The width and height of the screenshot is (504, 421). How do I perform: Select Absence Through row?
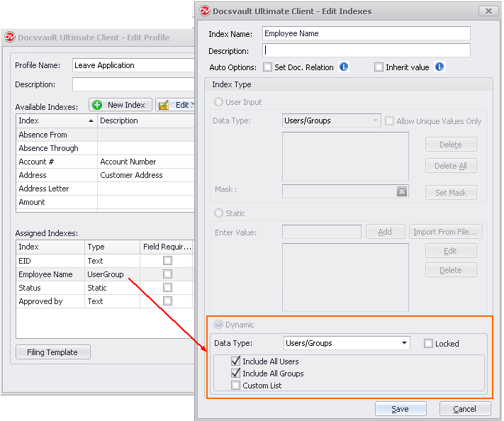click(105, 148)
